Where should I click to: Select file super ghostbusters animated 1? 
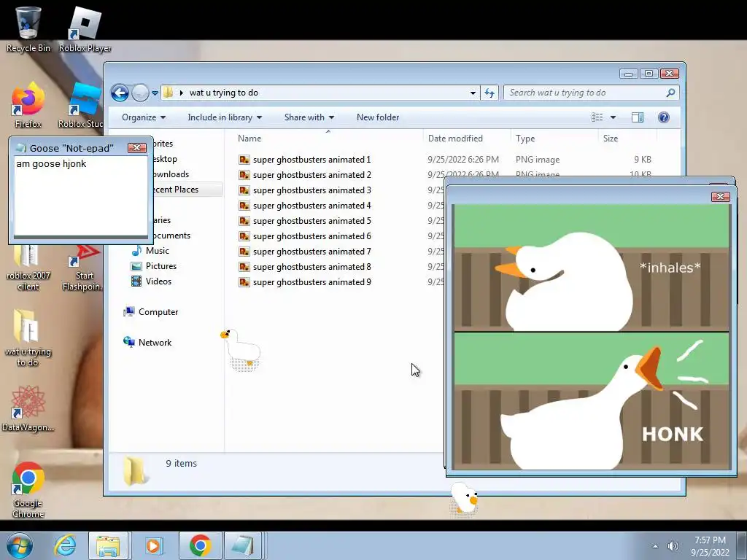point(305,160)
